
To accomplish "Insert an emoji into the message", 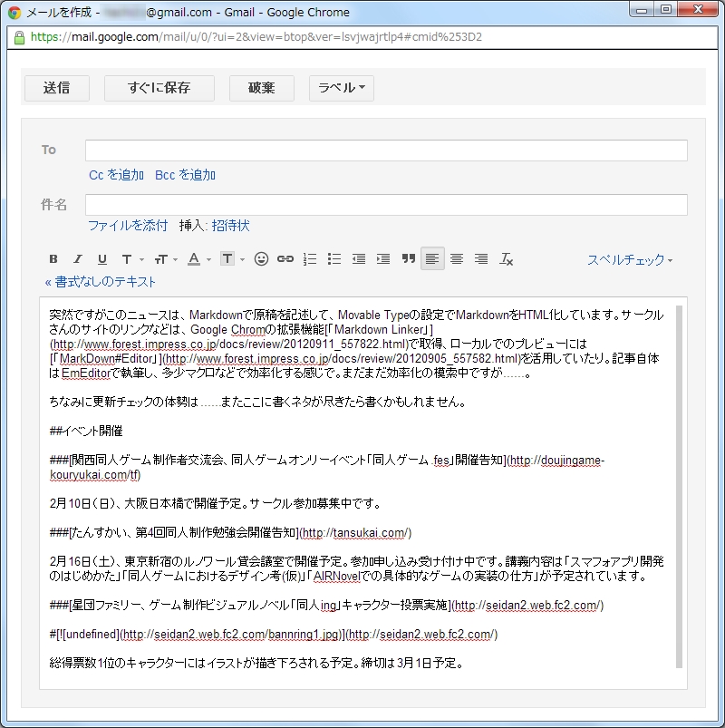I will 261,258.
